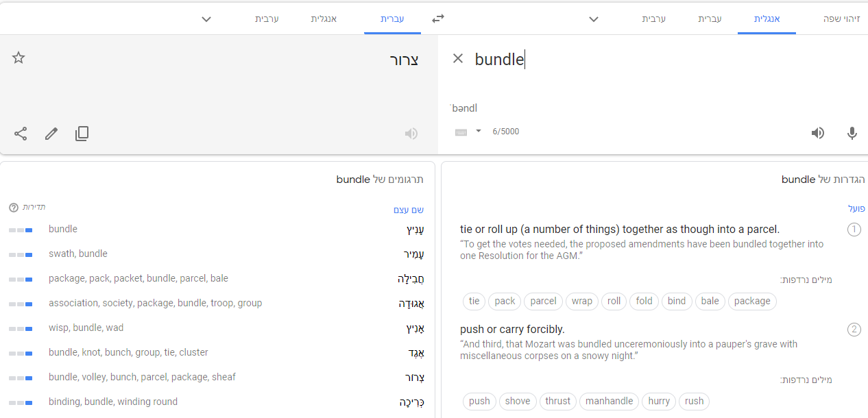Image resolution: width=868 pixels, height=418 pixels.
Task: Expand the target language list chevron
Action: pyautogui.click(x=206, y=19)
